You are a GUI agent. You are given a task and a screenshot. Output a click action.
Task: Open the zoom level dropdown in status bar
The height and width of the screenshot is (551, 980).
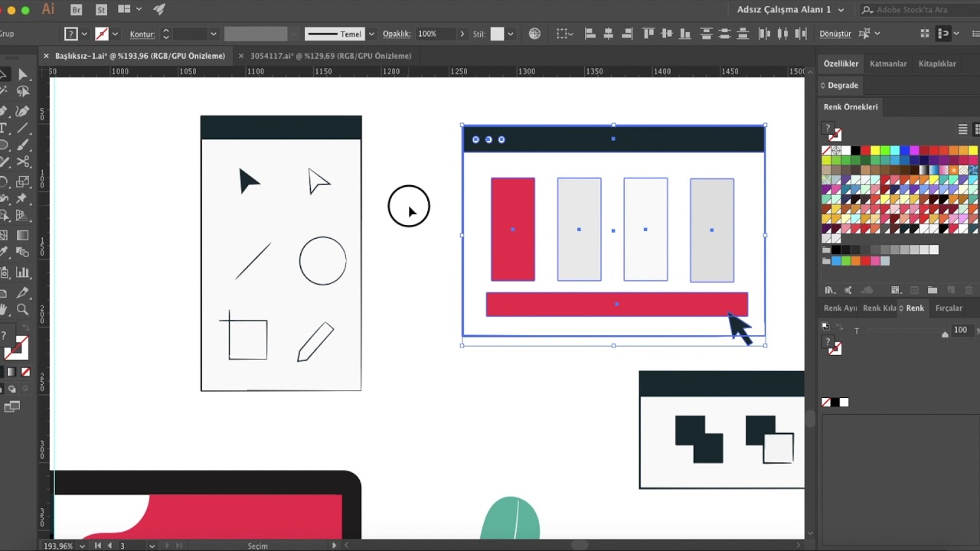81,546
